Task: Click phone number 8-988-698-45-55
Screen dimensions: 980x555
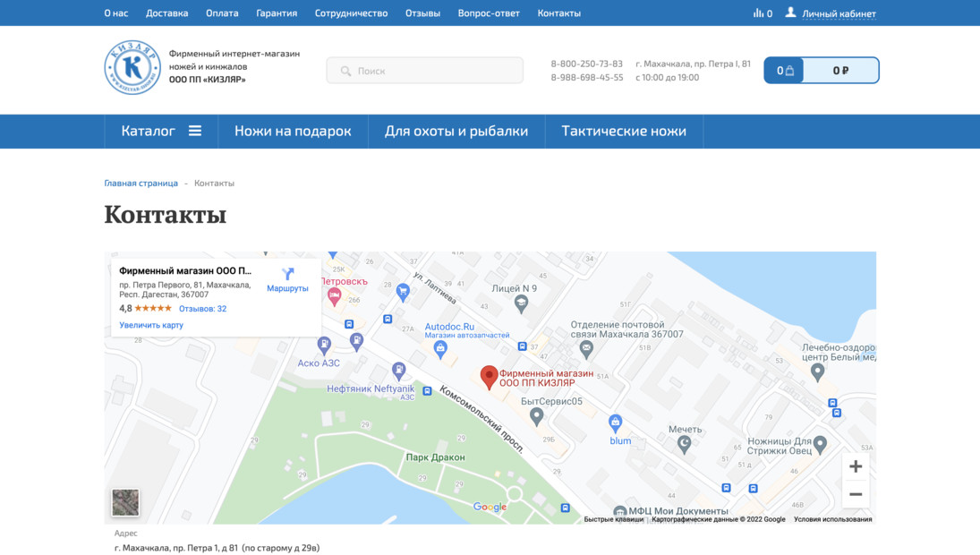Action: [586, 78]
